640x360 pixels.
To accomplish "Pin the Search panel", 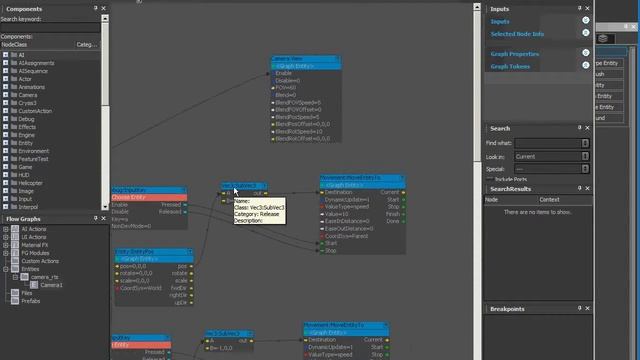I will (x=579, y=128).
